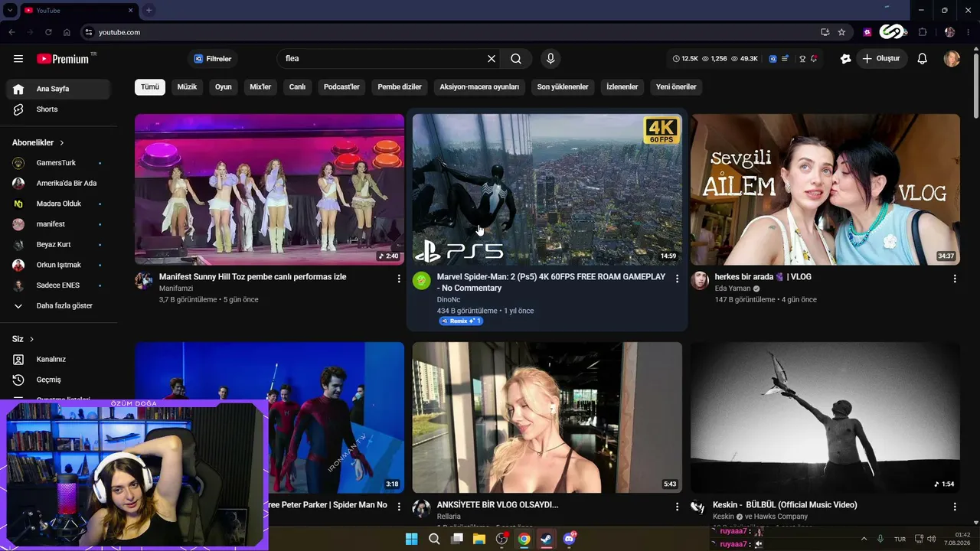Image resolution: width=980 pixels, height=551 pixels.
Task: Open the Manifest Sunny Hill concert thumbnail
Action: point(269,190)
